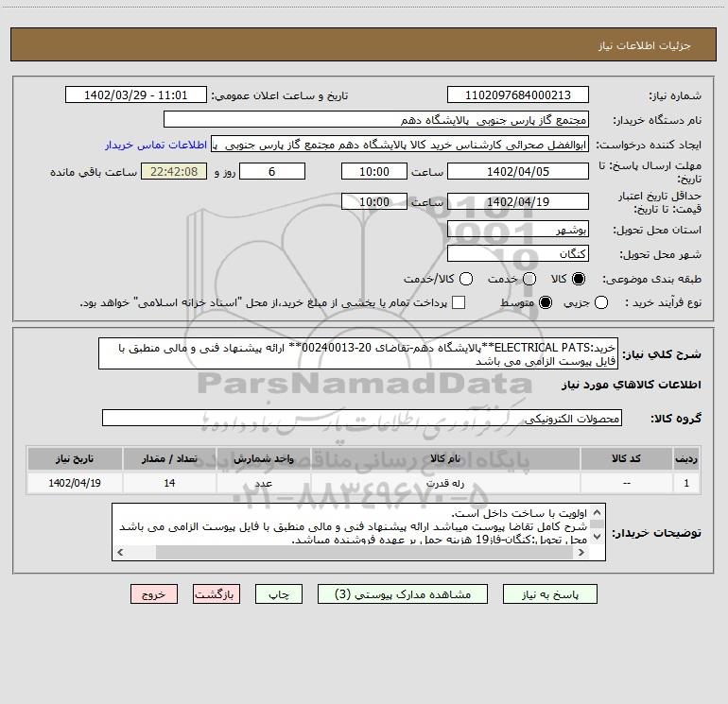
Task: Click the delivery city field کنگان
Action: [518, 254]
